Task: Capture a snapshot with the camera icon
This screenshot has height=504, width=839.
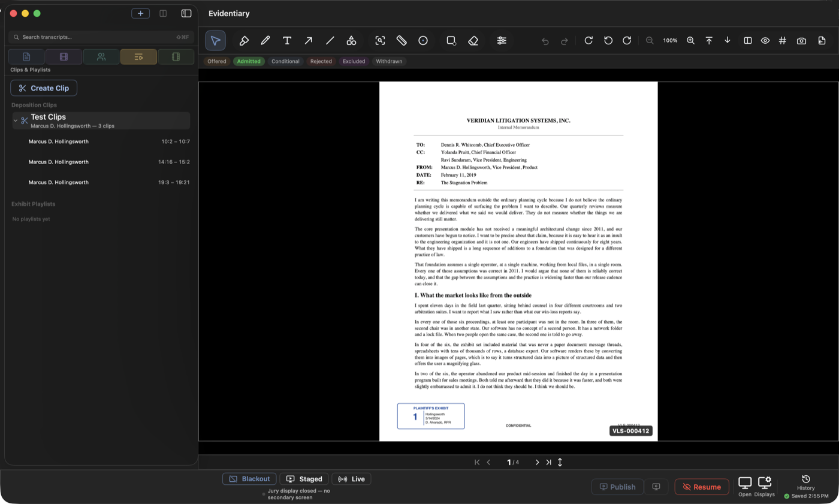Action: [x=801, y=40]
